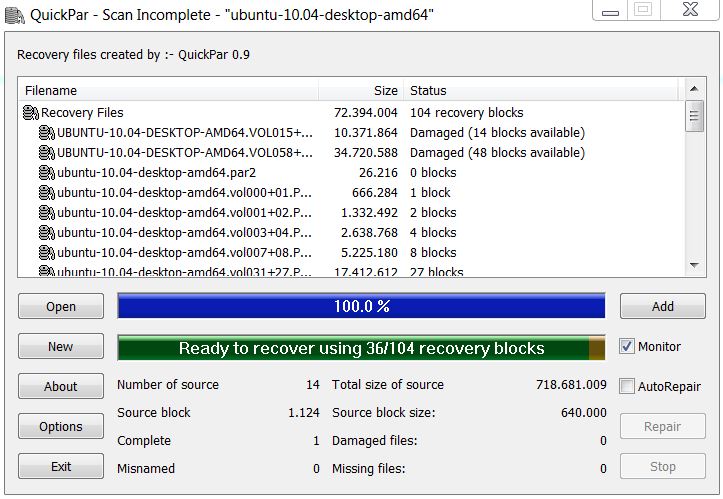This screenshot has width=723, height=499.
Task: Select the vol000+01 file name
Action: tap(184, 192)
